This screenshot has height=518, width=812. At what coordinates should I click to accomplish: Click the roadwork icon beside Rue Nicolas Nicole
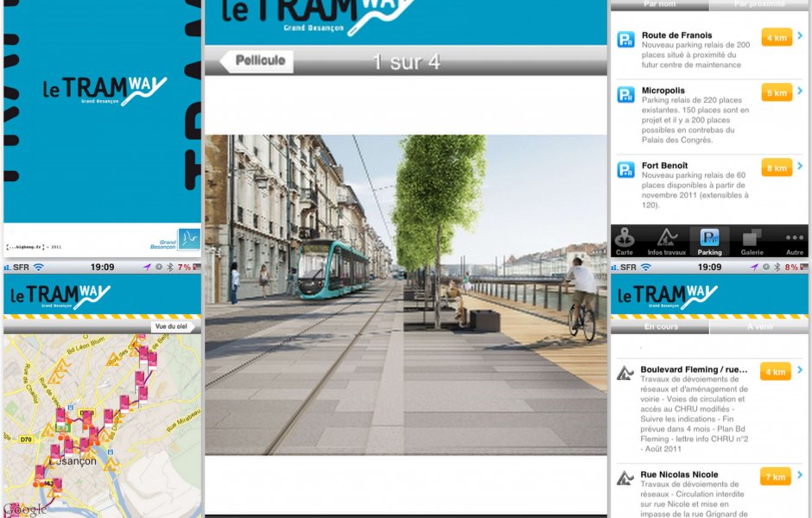625,477
